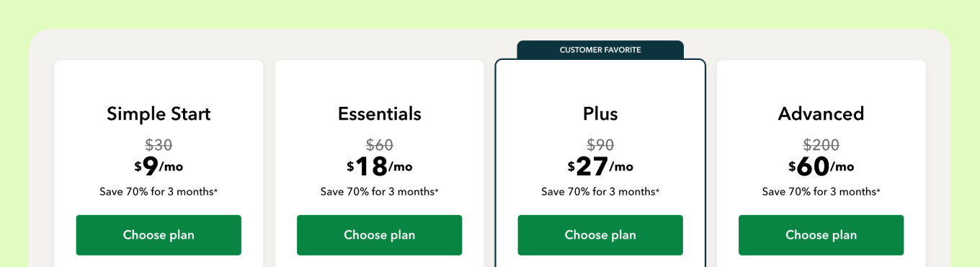Click Save 70% text under Advanced
Viewport: 980px width, 267px height.
point(821,192)
